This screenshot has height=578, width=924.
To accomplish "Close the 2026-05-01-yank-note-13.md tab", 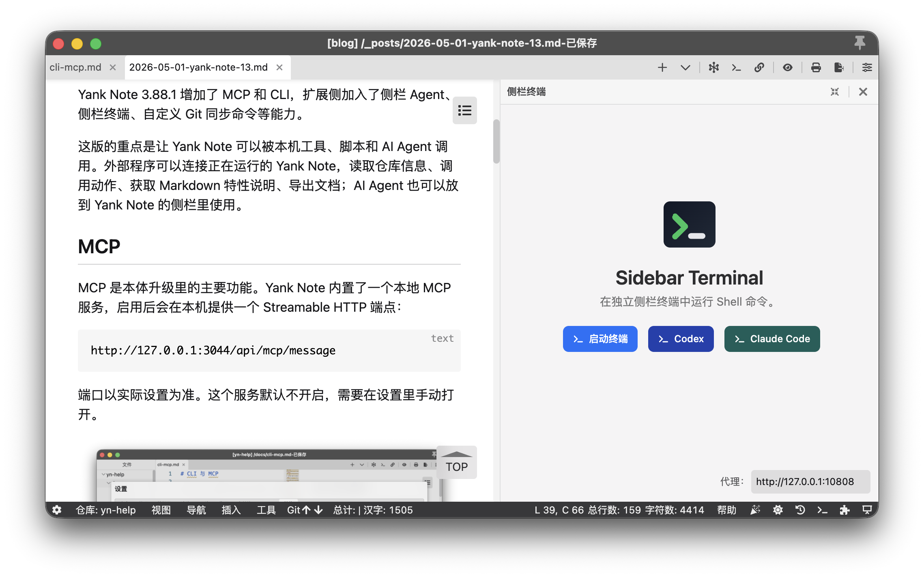I will (x=279, y=67).
